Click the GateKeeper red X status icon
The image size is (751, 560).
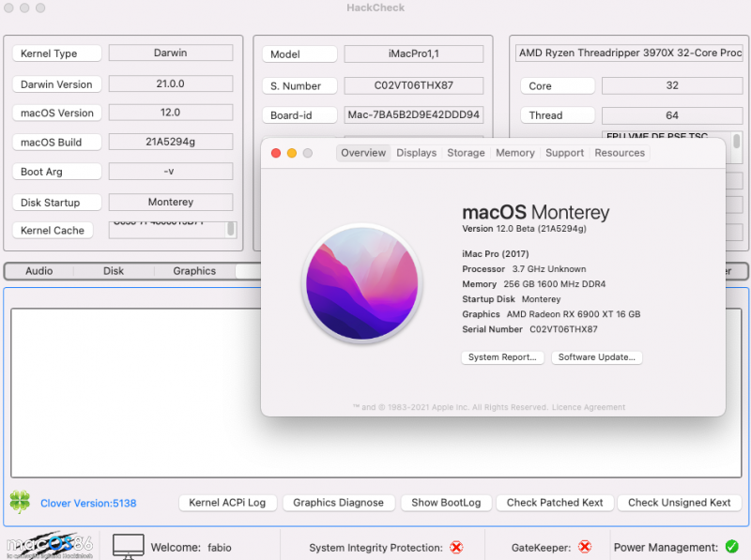(585, 547)
